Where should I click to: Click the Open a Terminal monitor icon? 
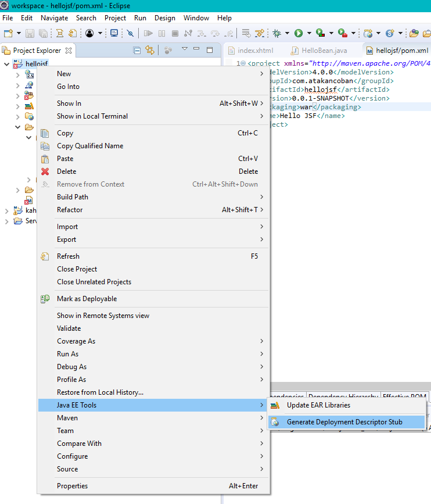coord(114,33)
